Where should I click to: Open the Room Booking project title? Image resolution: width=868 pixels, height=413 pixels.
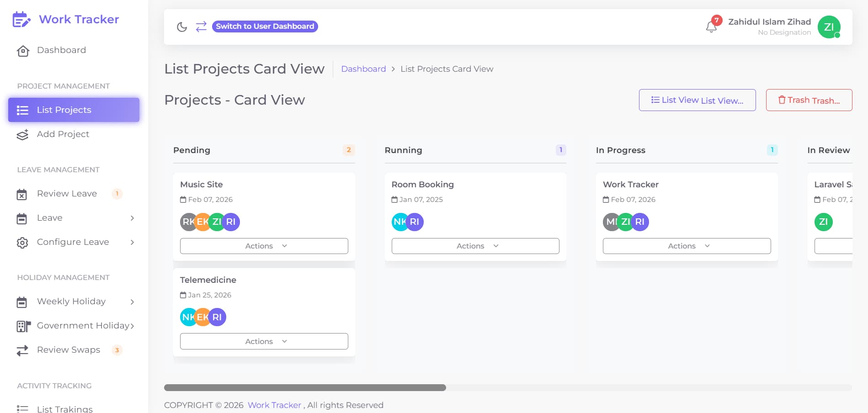point(423,185)
